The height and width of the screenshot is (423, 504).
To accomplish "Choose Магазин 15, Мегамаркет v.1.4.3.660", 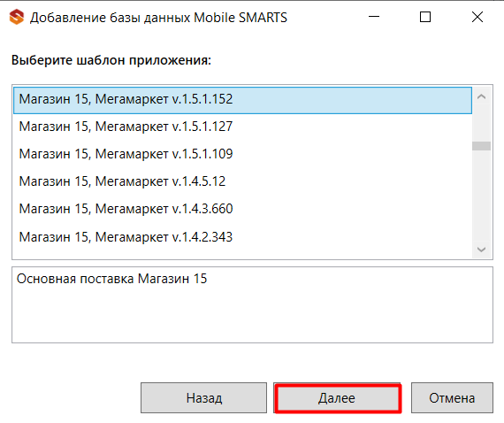I will pyautogui.click(x=242, y=209).
